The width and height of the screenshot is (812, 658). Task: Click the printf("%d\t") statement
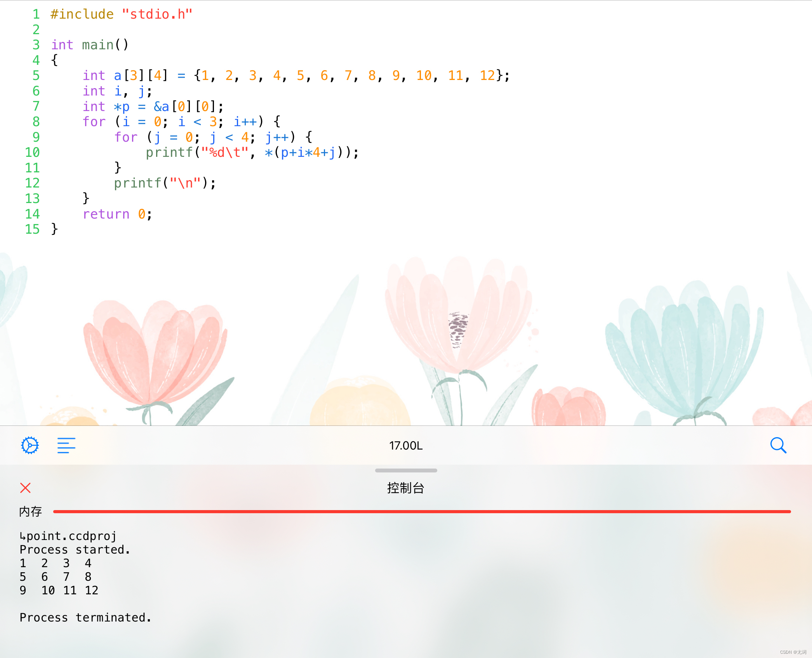(252, 152)
